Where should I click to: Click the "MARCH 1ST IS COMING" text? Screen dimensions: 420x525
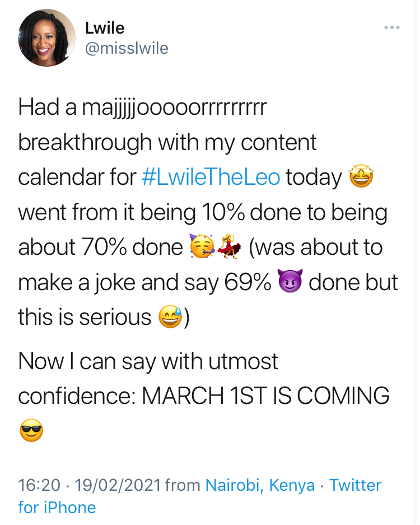(265, 396)
